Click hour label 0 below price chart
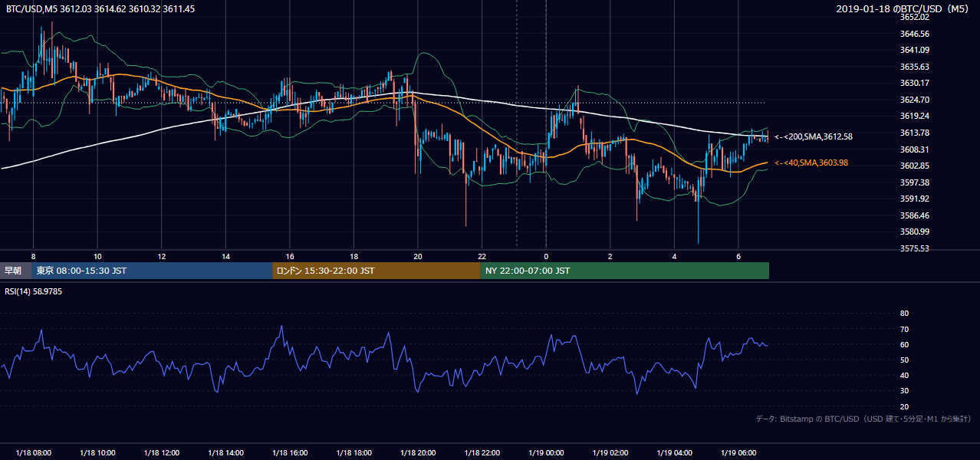Viewport: 980px width, 460px height. (546, 256)
